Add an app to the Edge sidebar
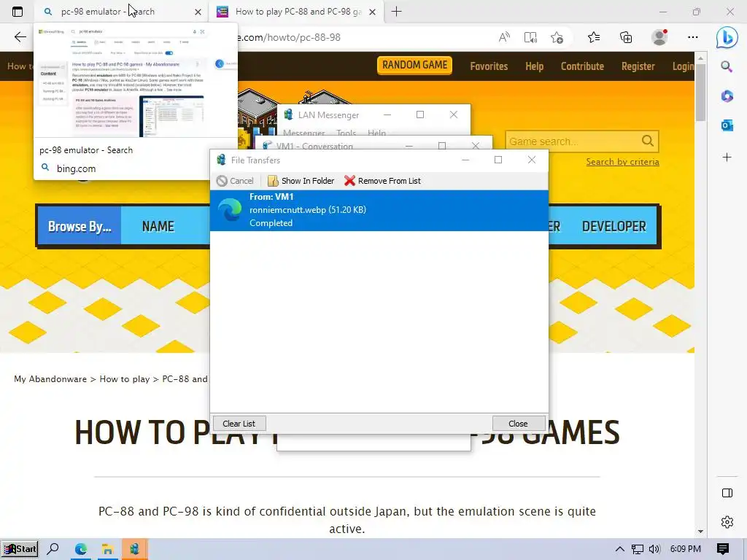The image size is (747, 560). [x=727, y=157]
